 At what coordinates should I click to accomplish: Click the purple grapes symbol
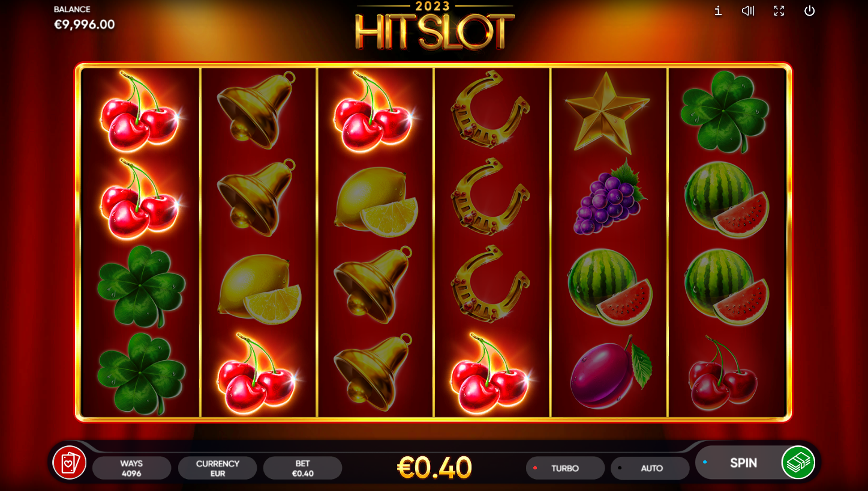608,197
